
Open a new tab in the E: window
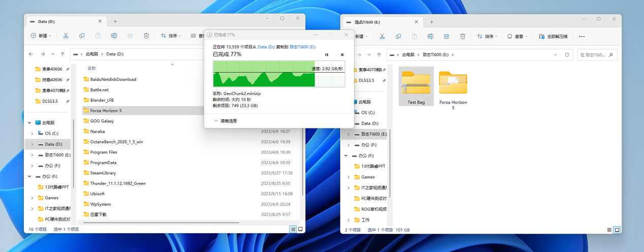tap(431, 22)
